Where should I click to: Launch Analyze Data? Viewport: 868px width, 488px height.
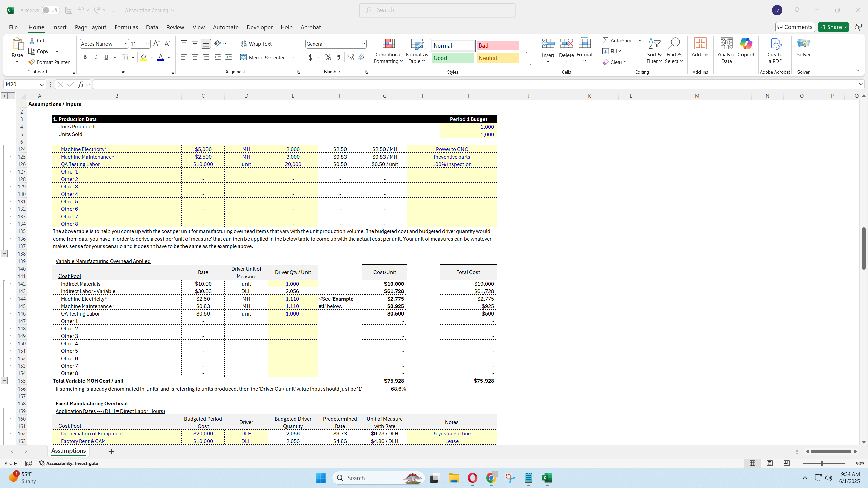coord(726,51)
